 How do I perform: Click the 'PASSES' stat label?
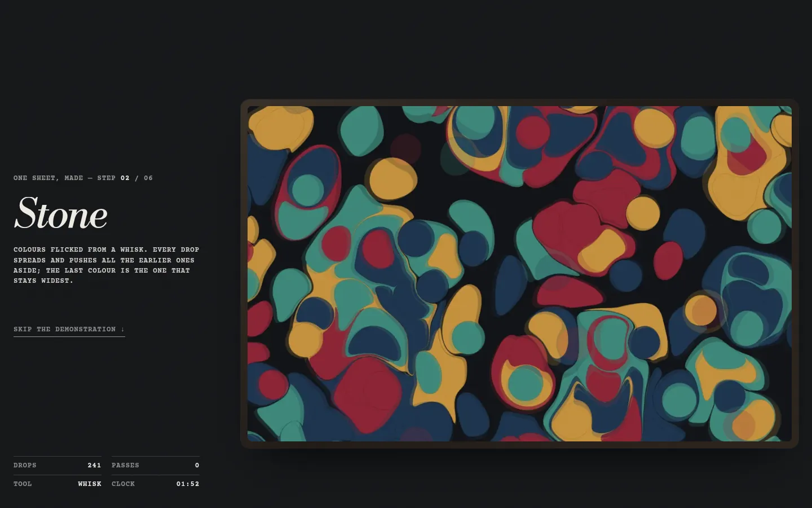pyautogui.click(x=125, y=466)
